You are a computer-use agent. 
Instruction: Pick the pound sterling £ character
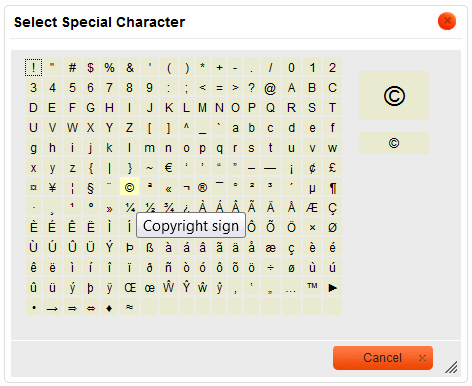(332, 168)
